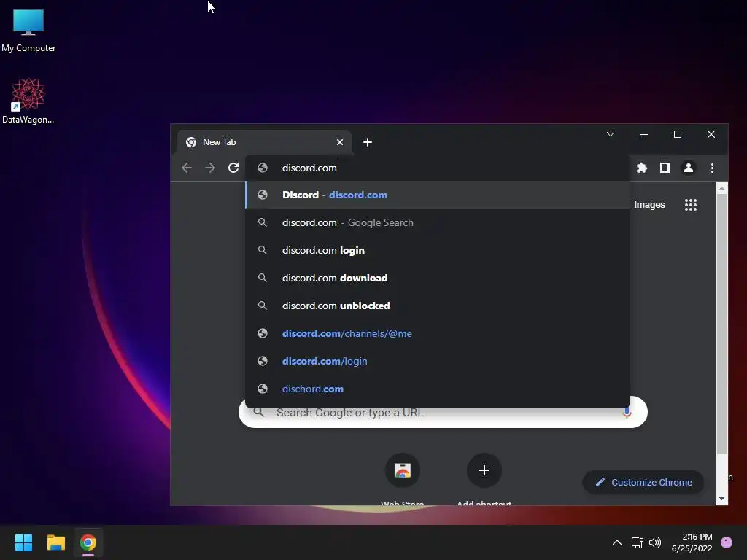Toggle the side panel icon

click(665, 168)
